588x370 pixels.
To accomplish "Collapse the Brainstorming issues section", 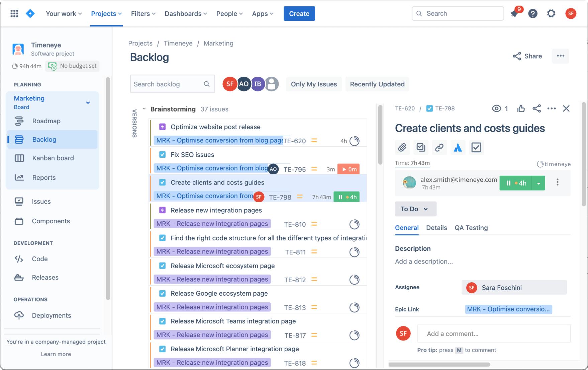I will (x=144, y=109).
